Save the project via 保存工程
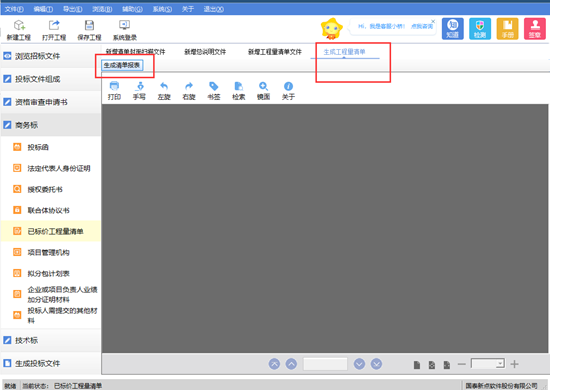 coord(89,30)
